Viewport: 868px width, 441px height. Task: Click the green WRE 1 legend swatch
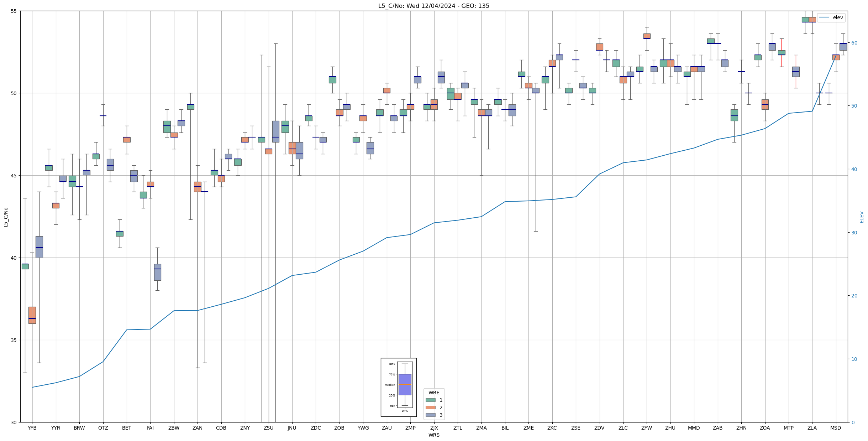point(430,400)
